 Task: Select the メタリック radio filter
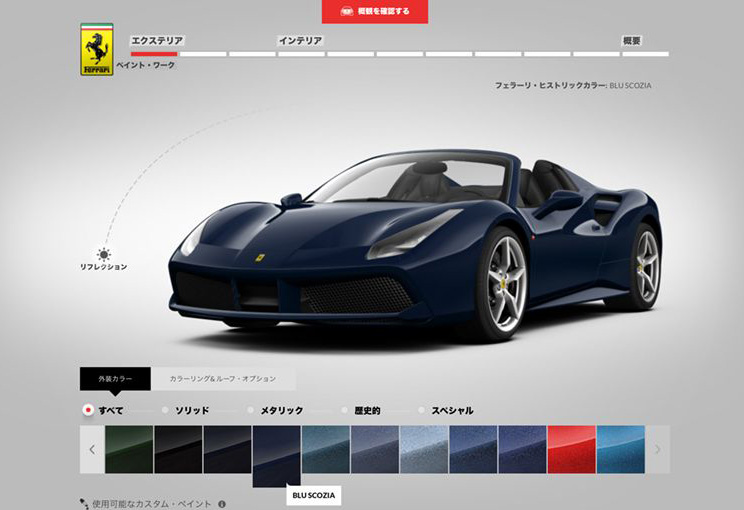pyautogui.click(x=251, y=410)
